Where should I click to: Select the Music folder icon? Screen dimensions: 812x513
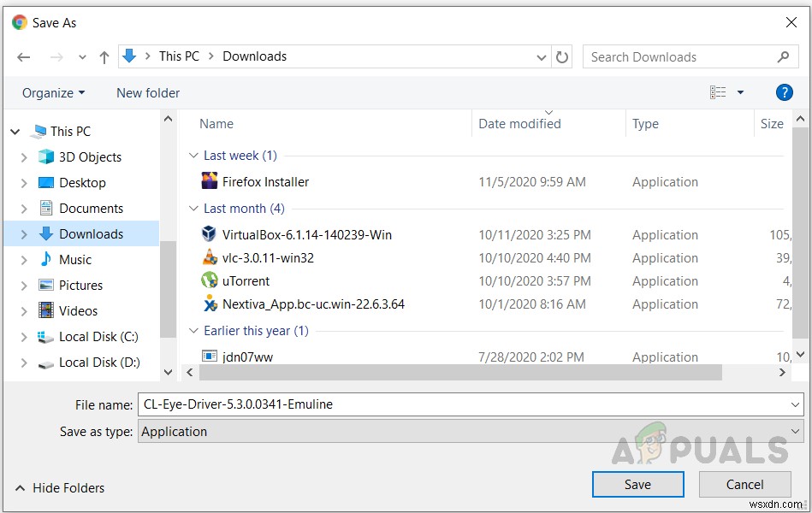click(46, 259)
